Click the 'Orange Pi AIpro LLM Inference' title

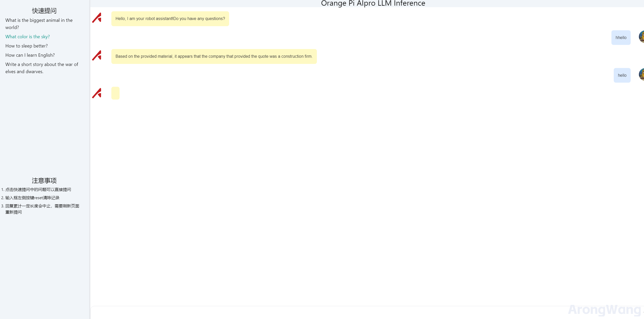(373, 3)
